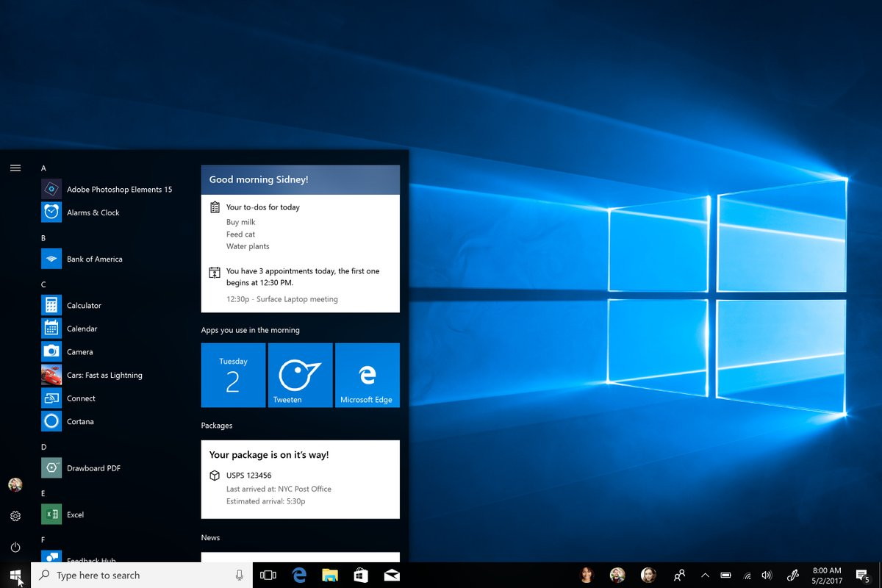Open Windows Ink Workspace pen icon
Image resolution: width=882 pixels, height=588 pixels.
793,575
